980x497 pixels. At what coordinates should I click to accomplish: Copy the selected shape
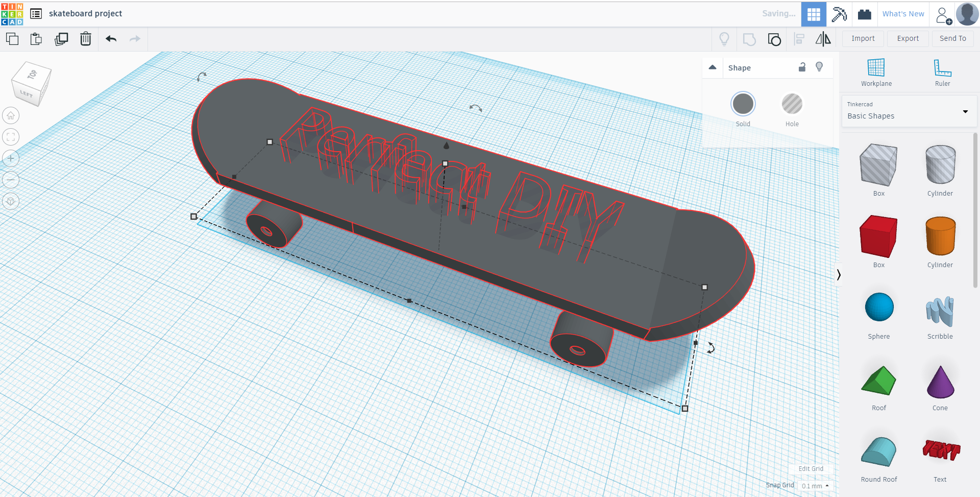12,39
